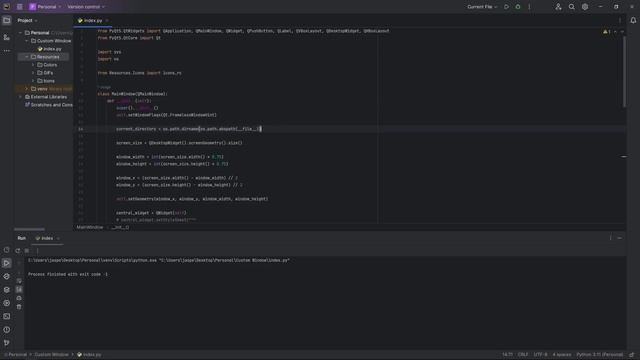
Task: Change CRLF line separator in status bar
Action: coord(523,355)
